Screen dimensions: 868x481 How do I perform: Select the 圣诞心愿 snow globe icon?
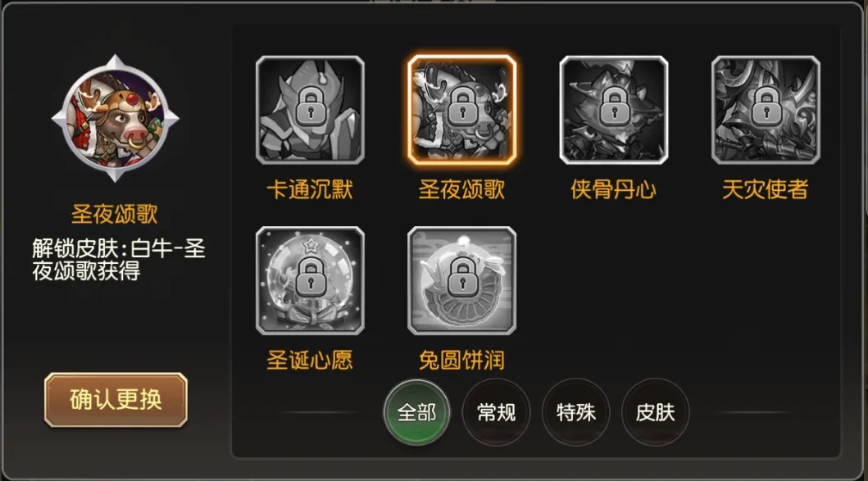pyautogui.click(x=310, y=280)
